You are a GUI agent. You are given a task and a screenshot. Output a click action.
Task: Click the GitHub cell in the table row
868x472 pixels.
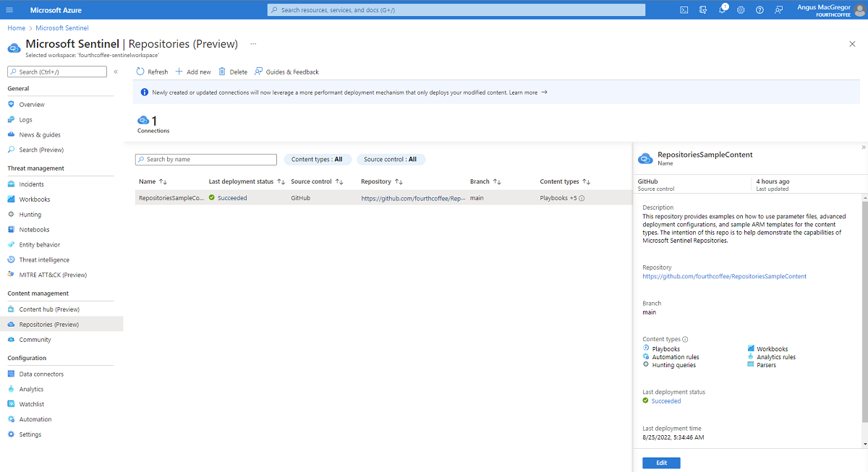pyautogui.click(x=300, y=198)
